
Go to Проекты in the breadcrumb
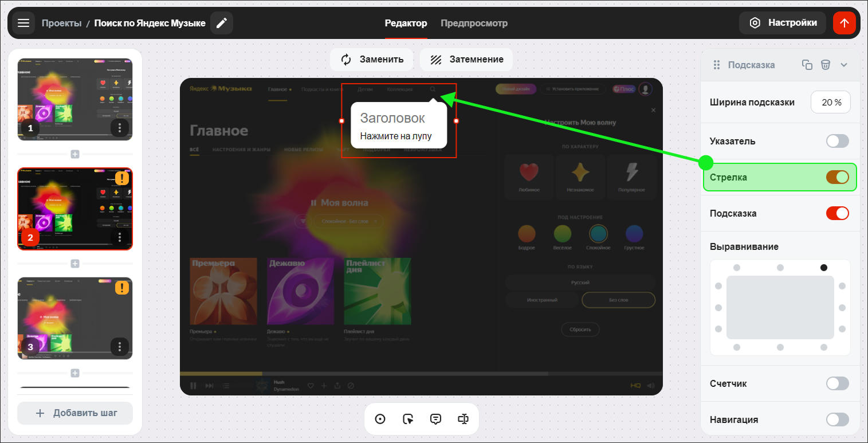[x=61, y=23]
